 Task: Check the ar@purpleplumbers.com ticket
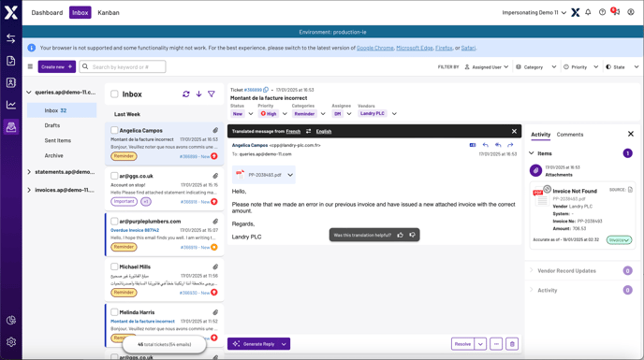[x=114, y=222]
